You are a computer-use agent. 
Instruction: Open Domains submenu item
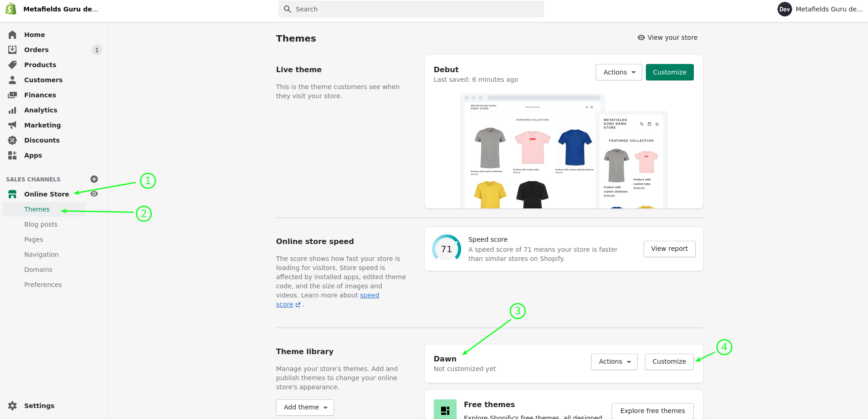(x=38, y=270)
